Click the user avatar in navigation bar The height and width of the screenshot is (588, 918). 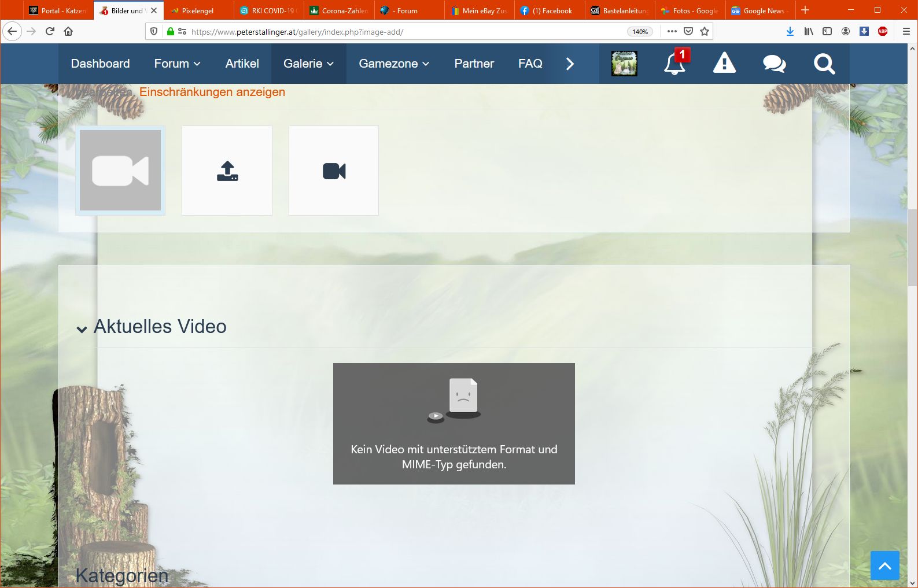point(624,64)
